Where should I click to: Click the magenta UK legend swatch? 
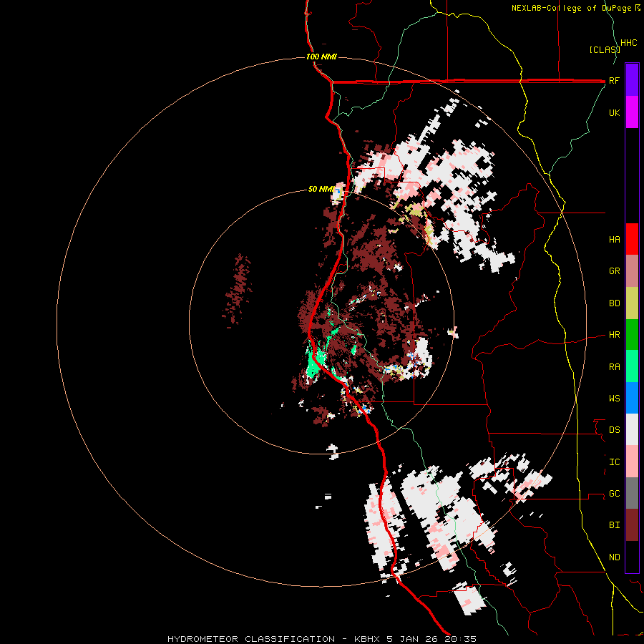point(632,112)
